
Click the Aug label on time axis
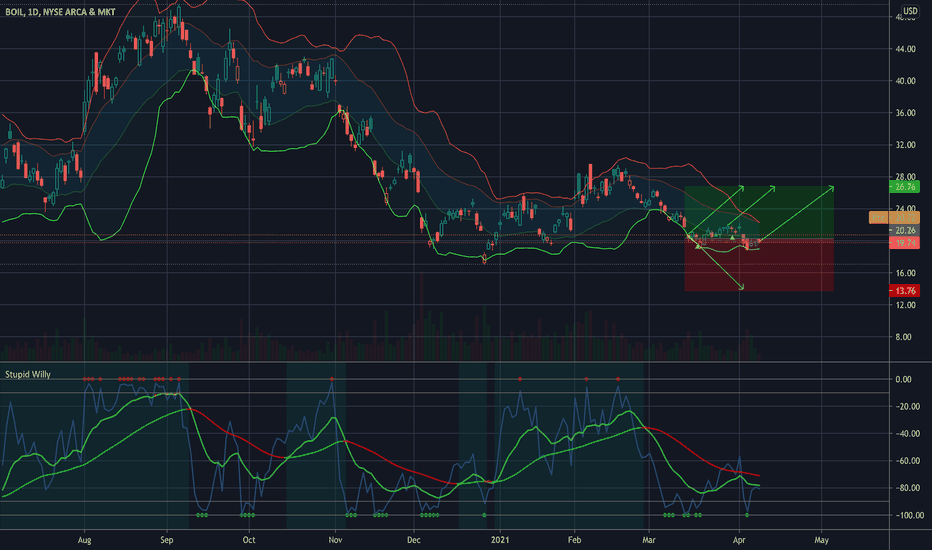pyautogui.click(x=84, y=540)
